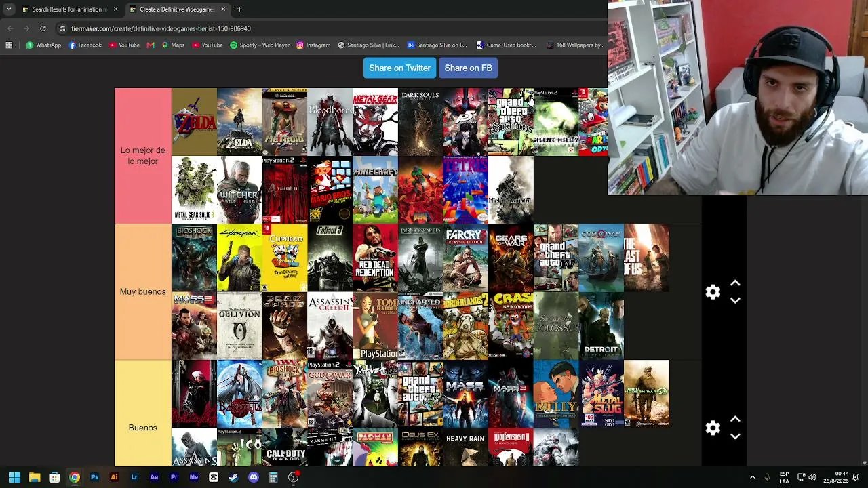Select the Create a Definitive Videogame tab
This screenshot has width=868, height=488.
pos(177,9)
